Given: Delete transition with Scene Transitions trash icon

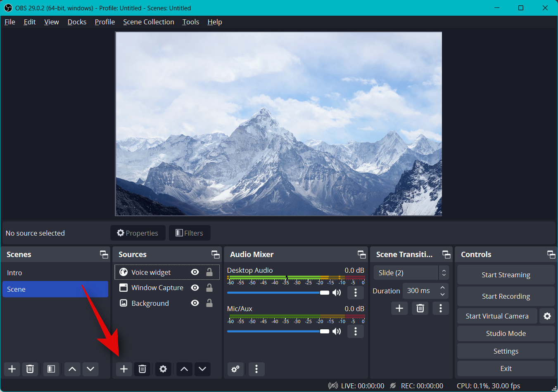Looking at the screenshot, I should tap(420, 308).
